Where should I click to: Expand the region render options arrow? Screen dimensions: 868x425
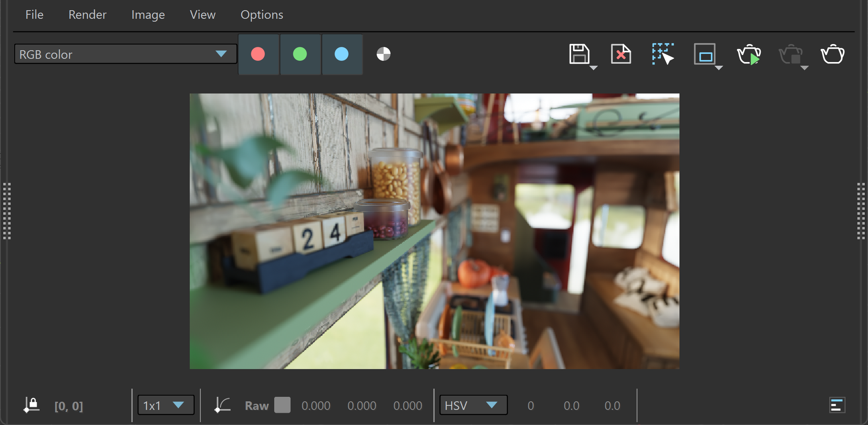point(719,68)
